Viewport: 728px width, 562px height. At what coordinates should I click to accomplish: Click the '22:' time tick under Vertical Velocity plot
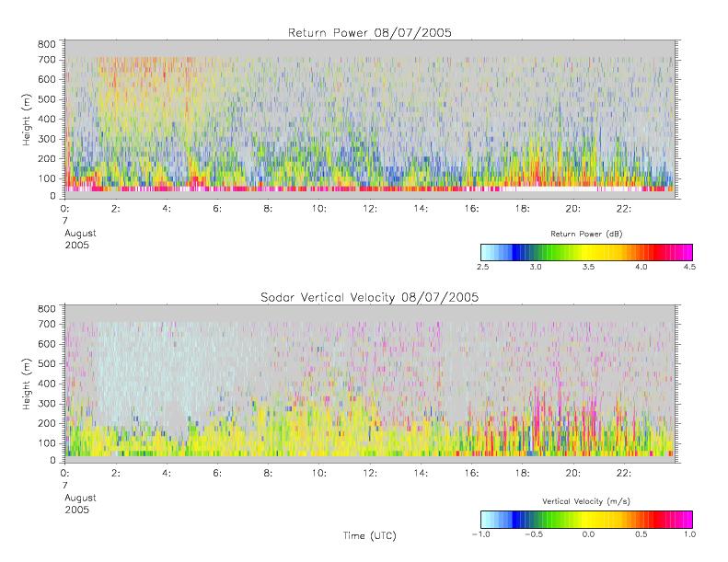624,474
